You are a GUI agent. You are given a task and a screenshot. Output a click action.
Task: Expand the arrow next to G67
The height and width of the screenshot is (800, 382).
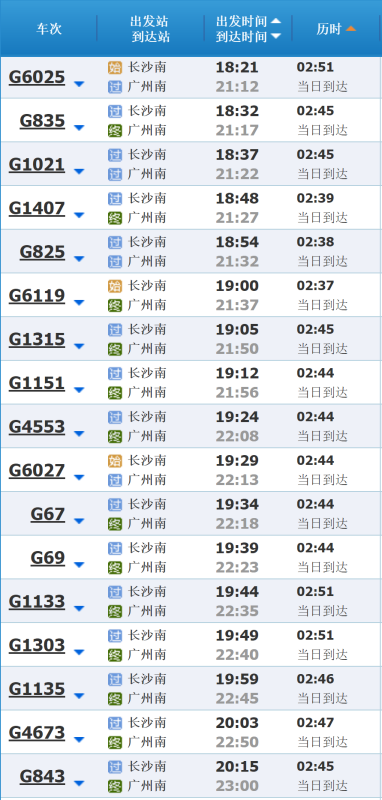(x=79, y=521)
